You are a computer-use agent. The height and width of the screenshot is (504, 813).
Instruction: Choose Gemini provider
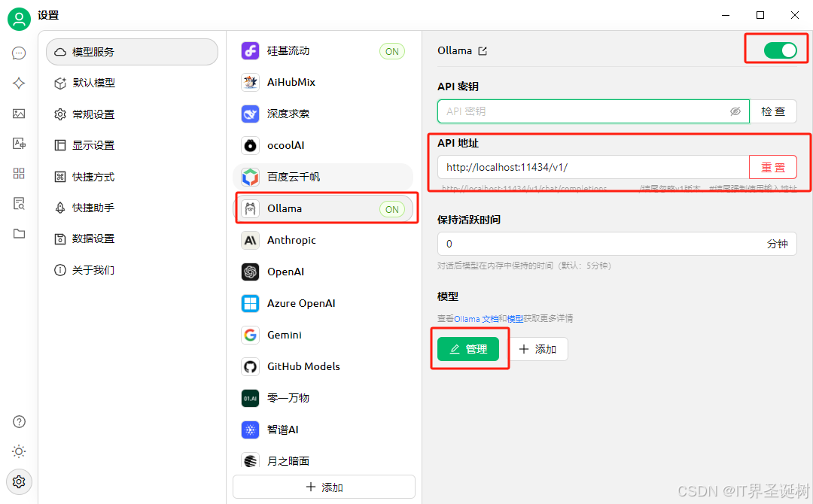324,335
